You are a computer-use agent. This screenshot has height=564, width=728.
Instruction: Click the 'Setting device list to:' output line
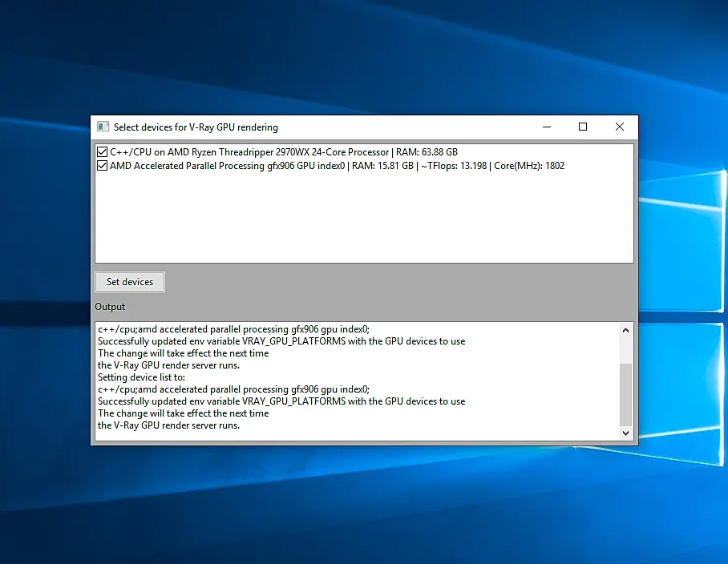pyautogui.click(x=141, y=377)
